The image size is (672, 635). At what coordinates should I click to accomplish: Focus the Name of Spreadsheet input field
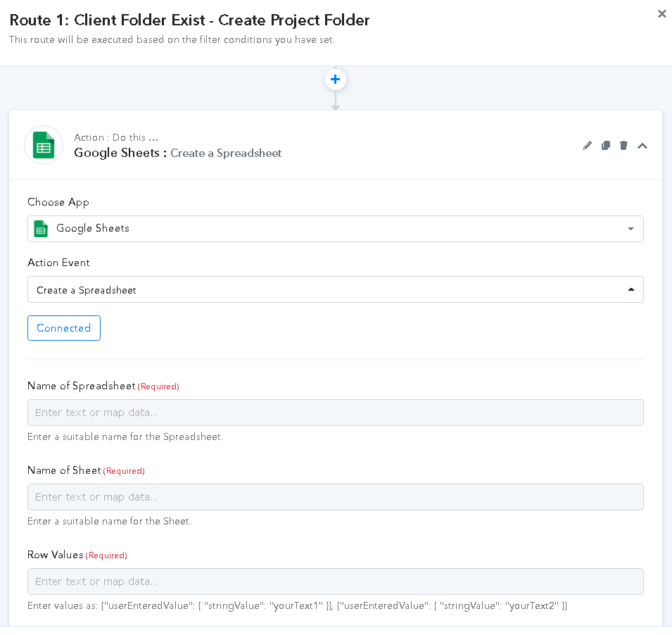(x=335, y=413)
